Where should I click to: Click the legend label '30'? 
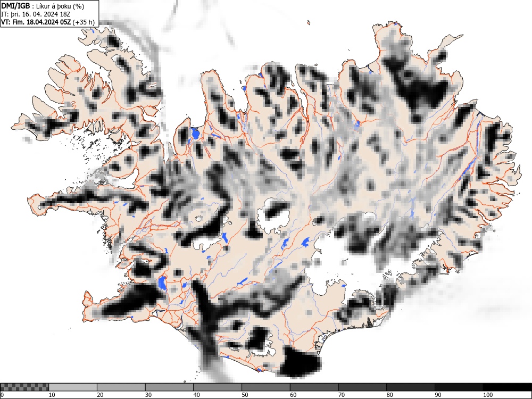[x=148, y=395]
